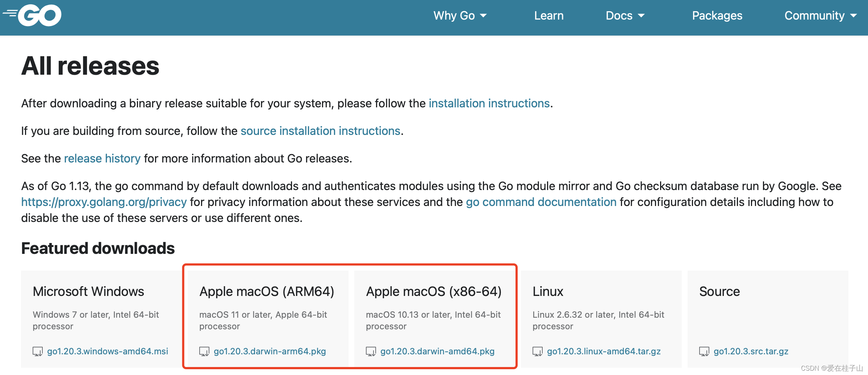Image resolution: width=868 pixels, height=375 pixels.
Task: Click the Linux card title
Action: point(548,292)
